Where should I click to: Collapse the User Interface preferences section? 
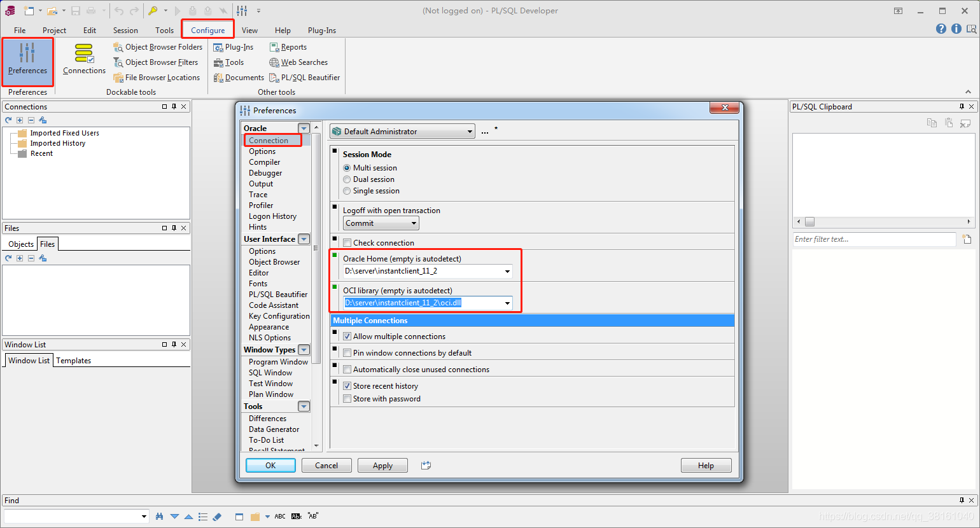[x=304, y=239]
